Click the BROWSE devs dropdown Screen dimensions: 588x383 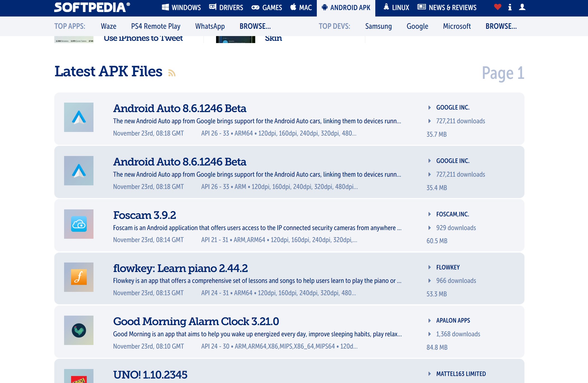[501, 26]
